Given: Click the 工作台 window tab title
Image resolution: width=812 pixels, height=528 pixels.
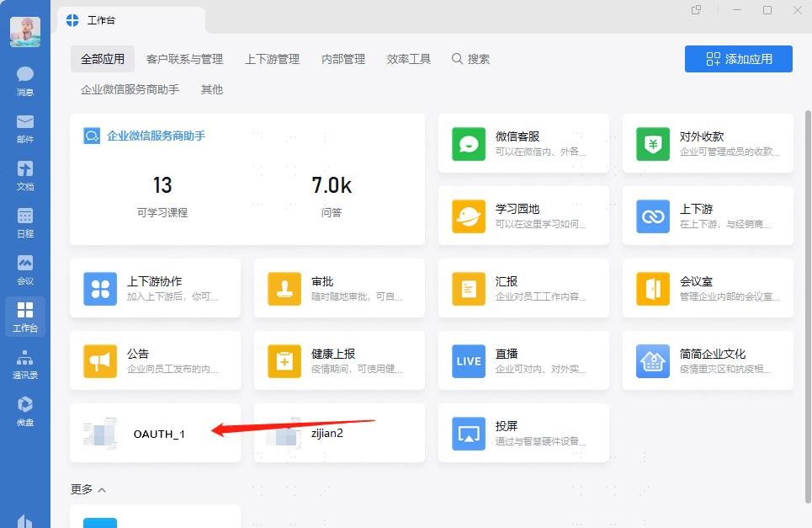Looking at the screenshot, I should coord(101,20).
